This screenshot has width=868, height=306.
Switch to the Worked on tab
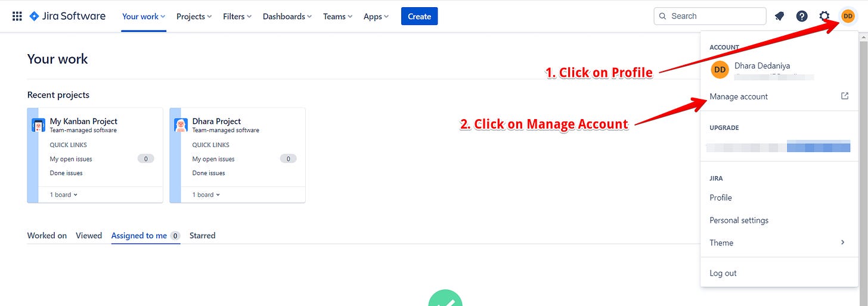(47, 235)
